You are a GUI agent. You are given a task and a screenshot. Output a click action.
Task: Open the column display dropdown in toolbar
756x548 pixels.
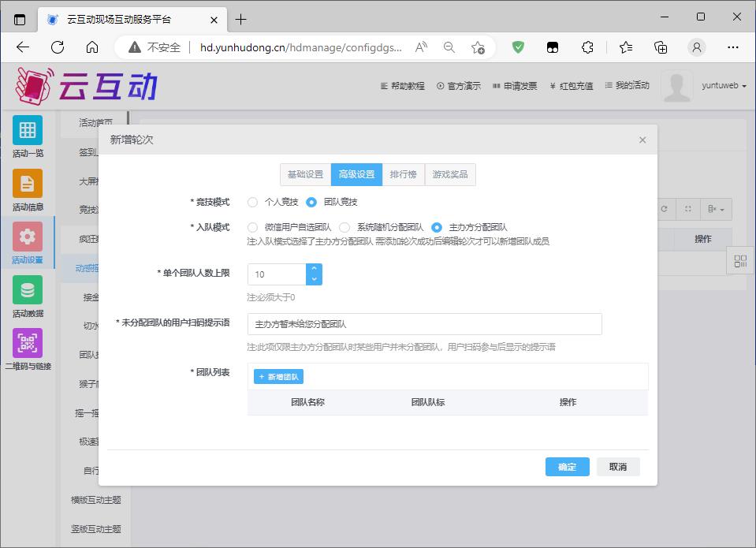[x=717, y=209]
